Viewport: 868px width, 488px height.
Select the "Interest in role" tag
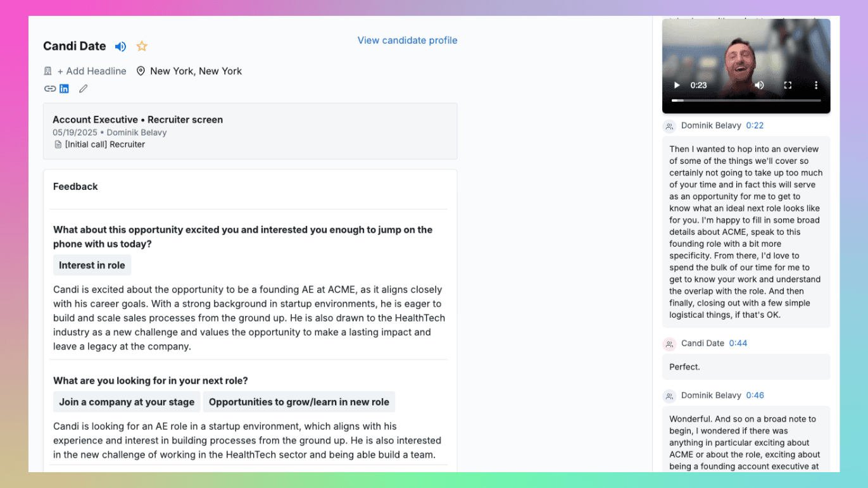click(92, 265)
